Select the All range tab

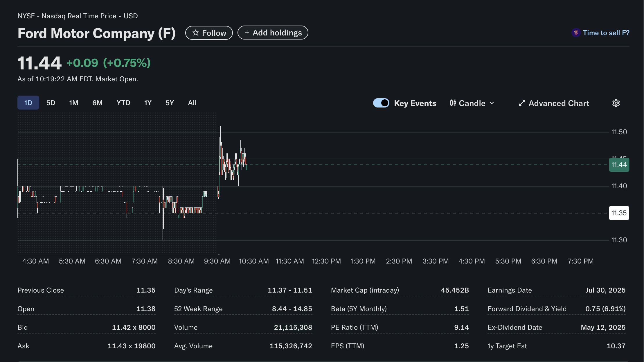pyautogui.click(x=192, y=103)
